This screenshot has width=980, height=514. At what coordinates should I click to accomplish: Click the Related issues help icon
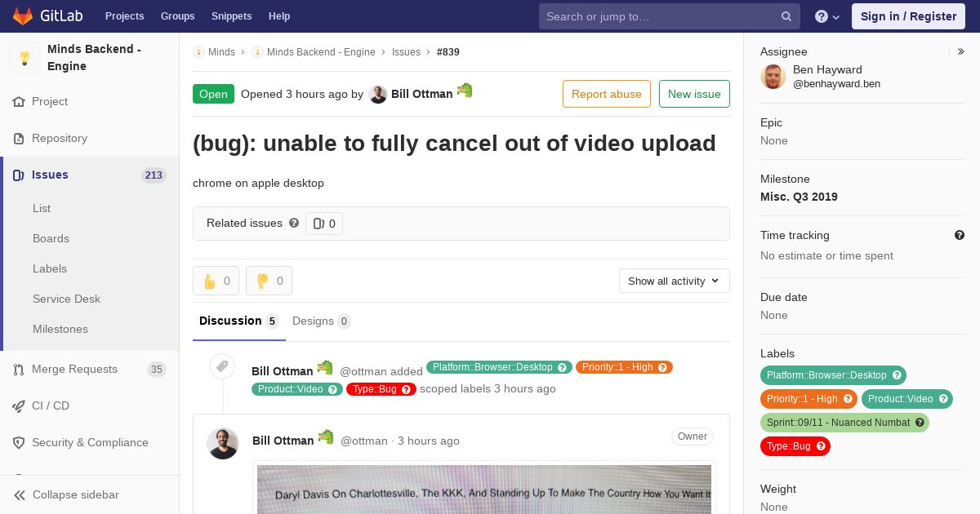[x=294, y=223]
